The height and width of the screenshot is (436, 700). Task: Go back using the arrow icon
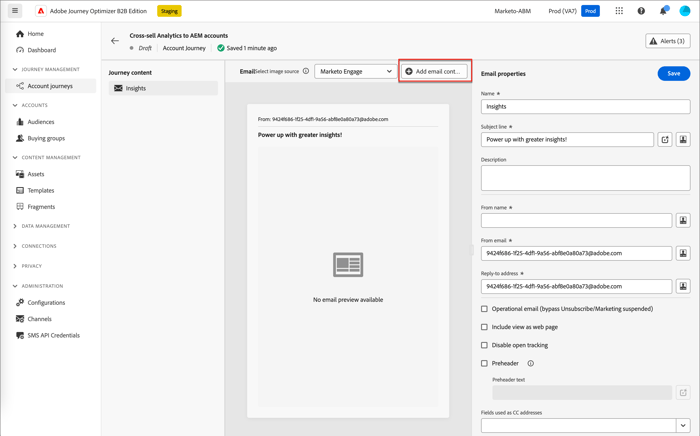coord(115,41)
